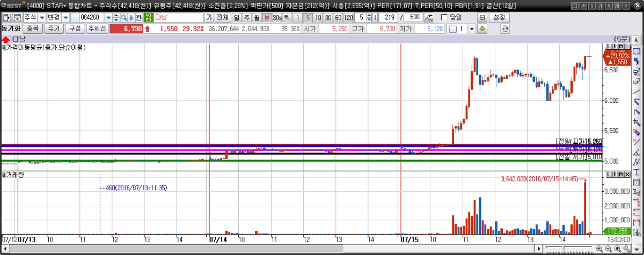
Task: Click the green plus add-chart icon
Action: pos(482,28)
